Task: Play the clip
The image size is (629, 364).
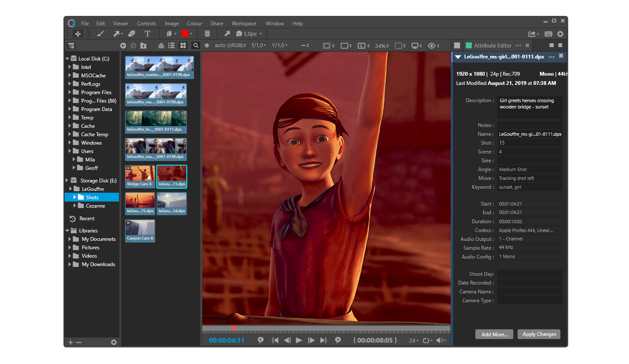Action: click(x=299, y=340)
